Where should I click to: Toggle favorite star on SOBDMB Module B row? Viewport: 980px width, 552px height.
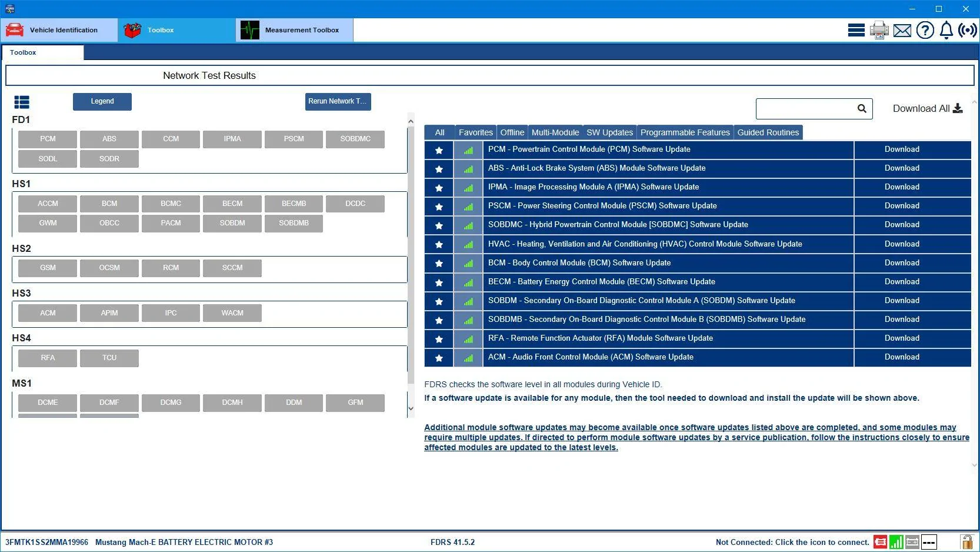[439, 320]
